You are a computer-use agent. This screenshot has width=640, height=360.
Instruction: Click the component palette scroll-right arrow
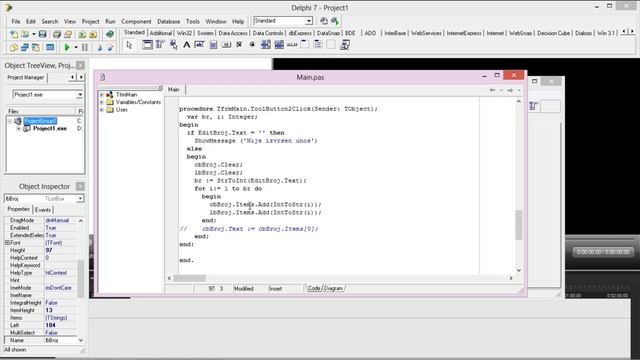632,31
